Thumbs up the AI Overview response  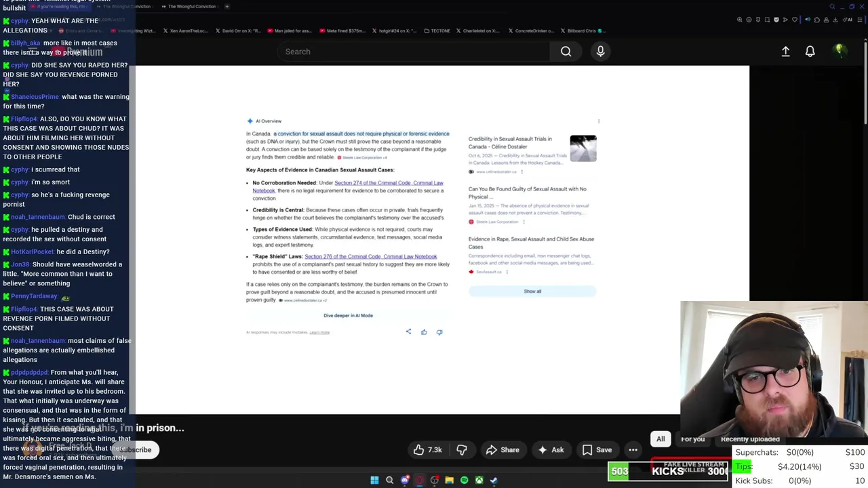424,332
